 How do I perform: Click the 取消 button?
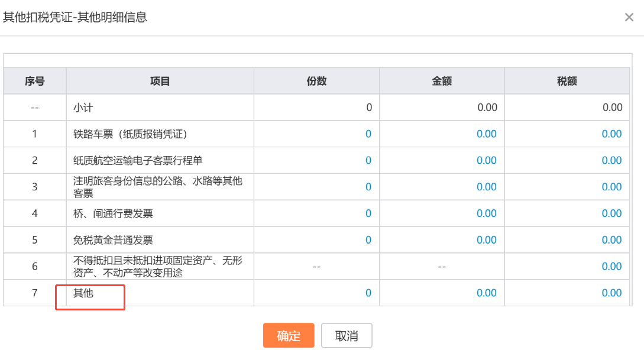347,336
